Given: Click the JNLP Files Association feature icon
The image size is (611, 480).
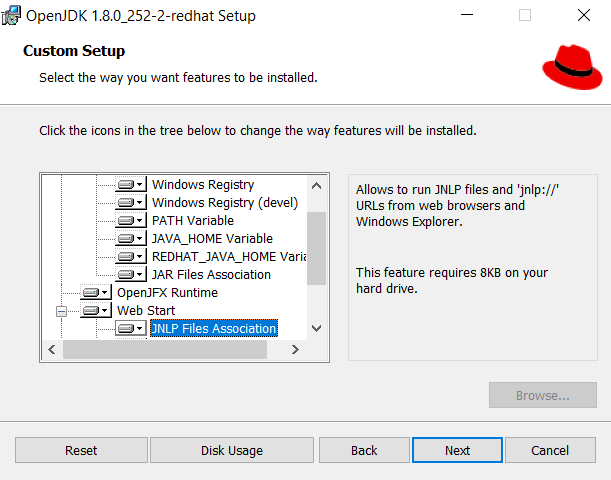Looking at the screenshot, I should [130, 329].
